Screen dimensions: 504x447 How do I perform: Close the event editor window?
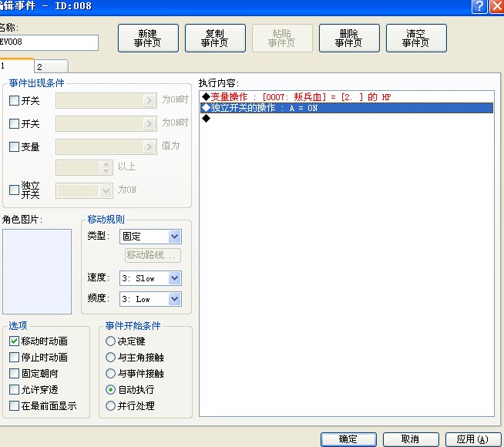[x=496, y=6]
